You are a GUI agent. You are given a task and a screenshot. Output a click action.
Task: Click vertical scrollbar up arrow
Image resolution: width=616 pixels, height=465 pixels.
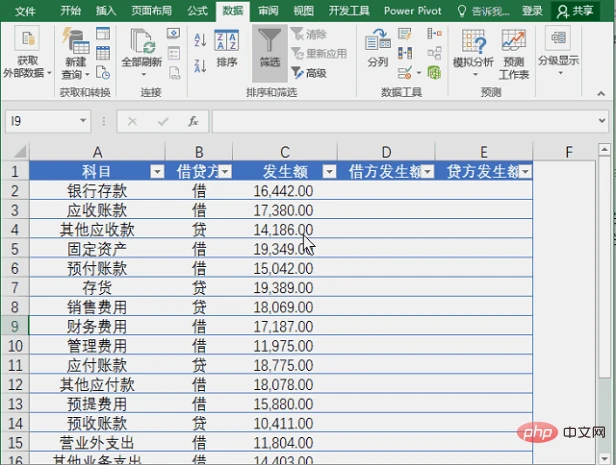[x=604, y=150]
